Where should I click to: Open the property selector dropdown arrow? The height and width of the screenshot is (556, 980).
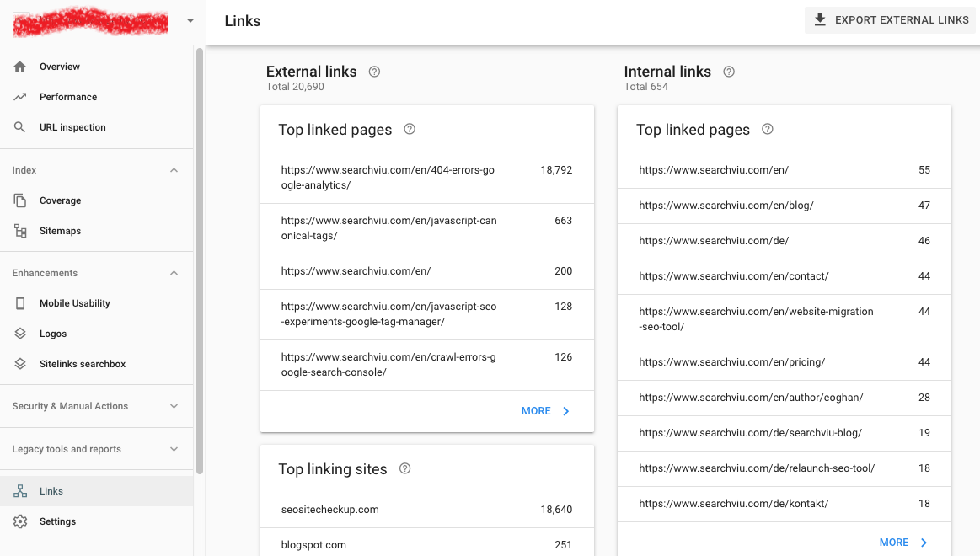click(190, 20)
